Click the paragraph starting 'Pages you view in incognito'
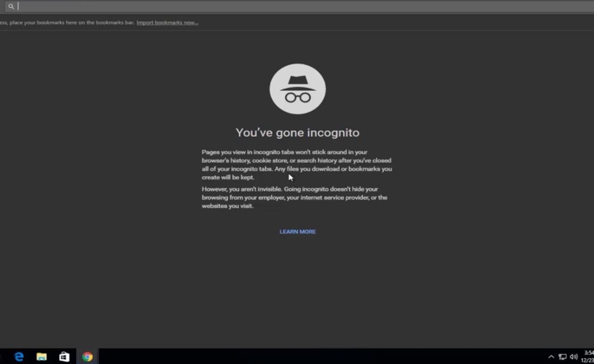This screenshot has height=364, width=594. tap(297, 165)
